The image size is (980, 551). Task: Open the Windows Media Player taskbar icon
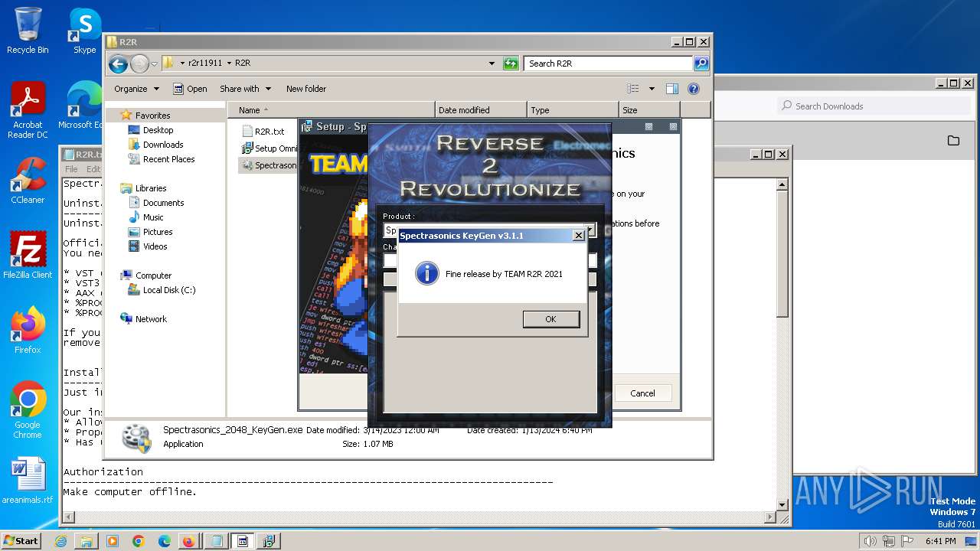coord(113,541)
